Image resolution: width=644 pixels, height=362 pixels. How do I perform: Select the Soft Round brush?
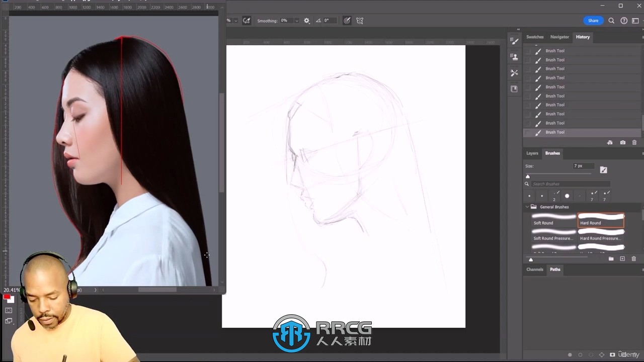click(x=554, y=220)
